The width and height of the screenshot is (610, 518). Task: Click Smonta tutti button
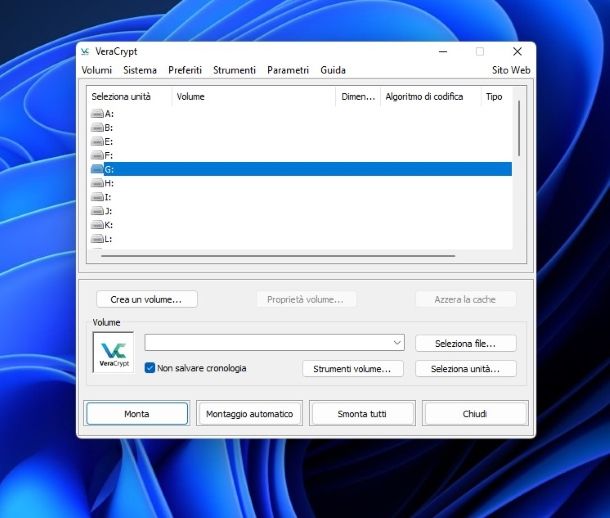coord(362,414)
